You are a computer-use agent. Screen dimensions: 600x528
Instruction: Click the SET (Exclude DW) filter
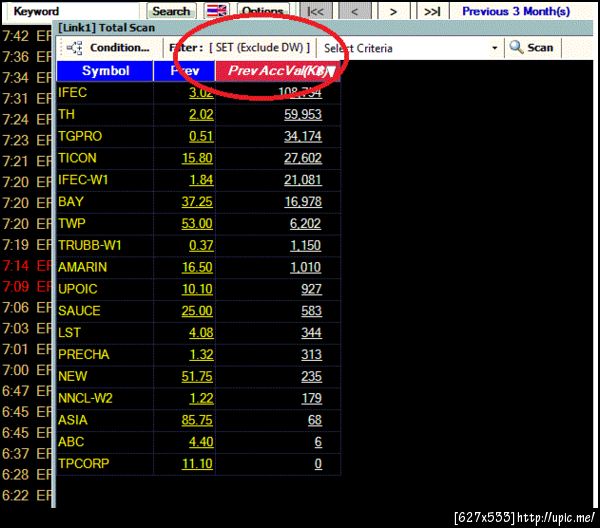[x=259, y=48]
